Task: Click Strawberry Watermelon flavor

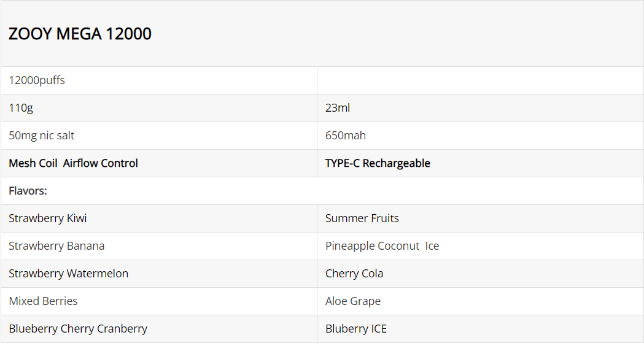Action: click(x=69, y=273)
